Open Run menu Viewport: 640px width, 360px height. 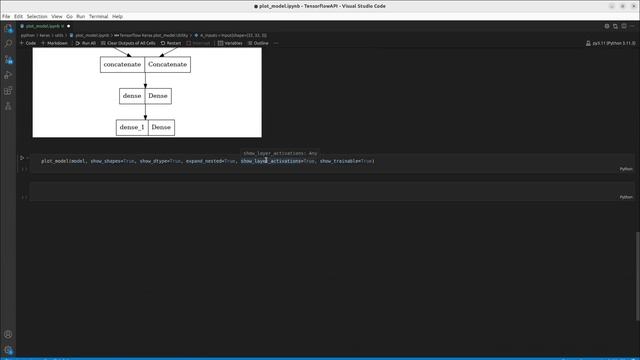point(81,16)
